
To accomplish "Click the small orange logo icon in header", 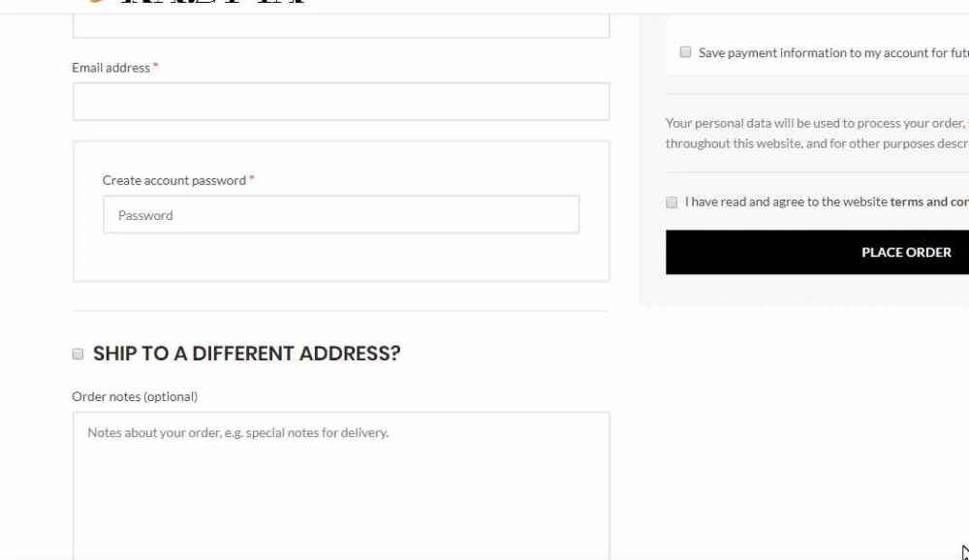I will (x=96, y=1).
